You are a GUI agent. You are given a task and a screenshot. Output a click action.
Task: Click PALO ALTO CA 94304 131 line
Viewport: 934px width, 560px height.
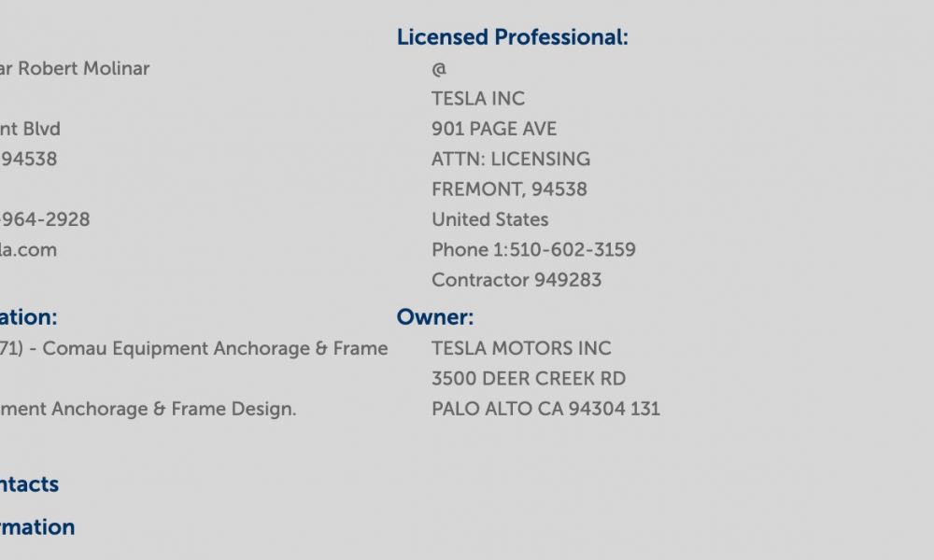(546, 410)
